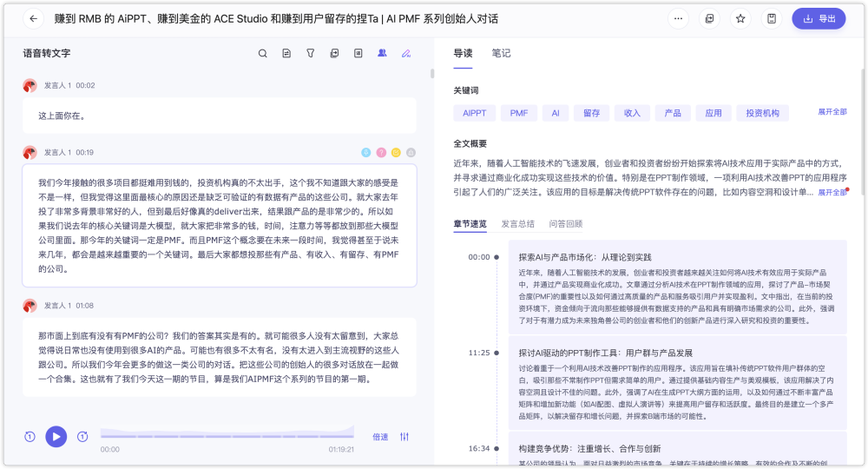Viewport: 868px width, 469px height.
Task: Open the 倍速 playback speed menu
Action: (x=380, y=437)
